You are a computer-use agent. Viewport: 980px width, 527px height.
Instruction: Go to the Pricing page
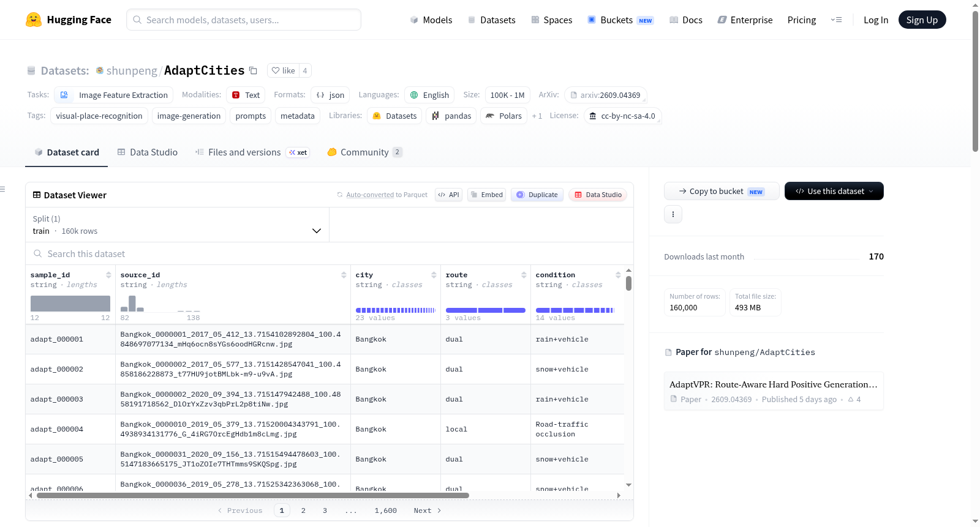coord(802,20)
